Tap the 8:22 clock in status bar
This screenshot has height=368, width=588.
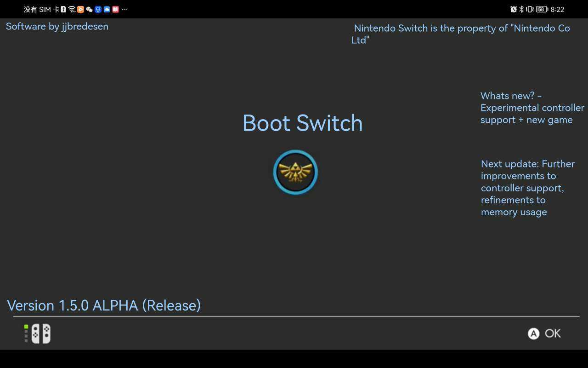tap(557, 9)
